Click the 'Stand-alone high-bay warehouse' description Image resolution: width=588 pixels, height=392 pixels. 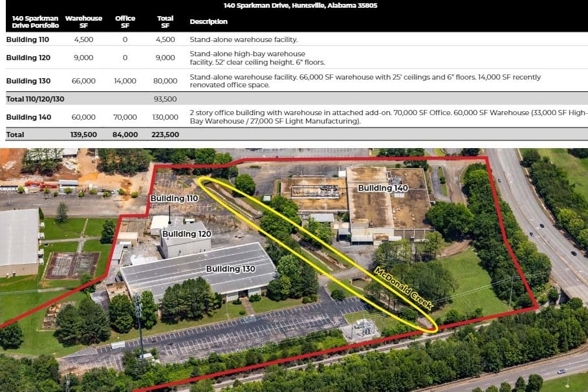pos(257,58)
